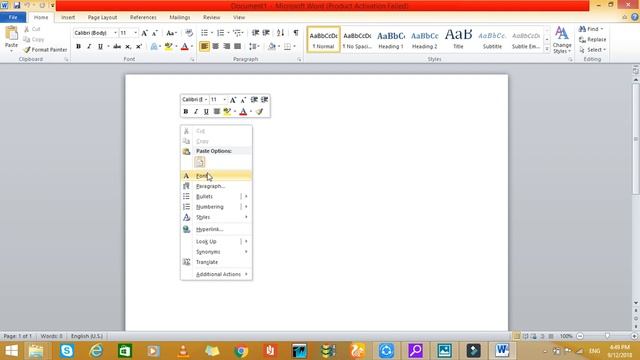Screen dimensions: 640x360
Task: Open the Change Case dropdown
Action: click(171, 33)
